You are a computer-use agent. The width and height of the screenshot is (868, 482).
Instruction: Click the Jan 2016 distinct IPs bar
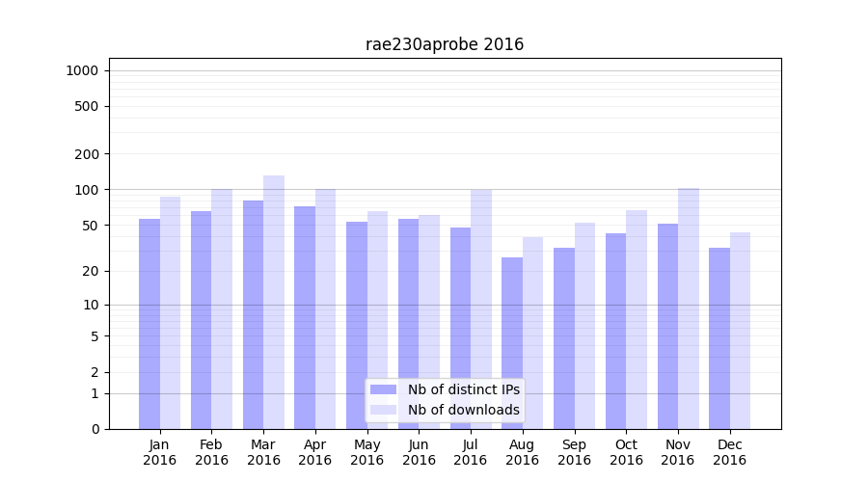coord(149,323)
